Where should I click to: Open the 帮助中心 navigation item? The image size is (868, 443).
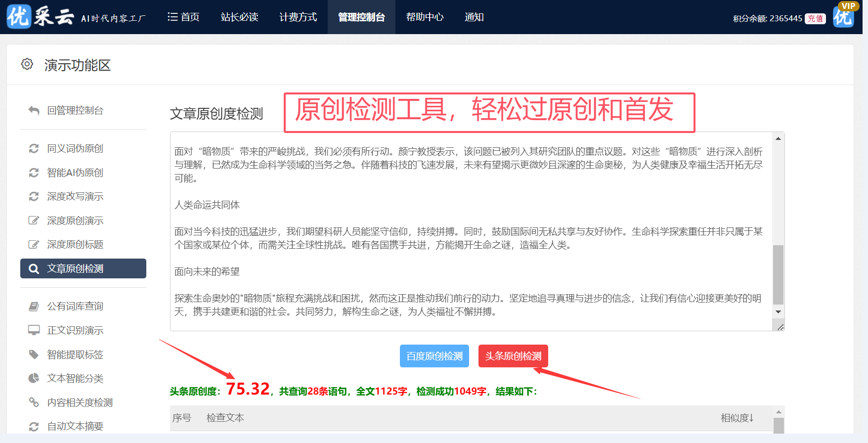click(425, 17)
